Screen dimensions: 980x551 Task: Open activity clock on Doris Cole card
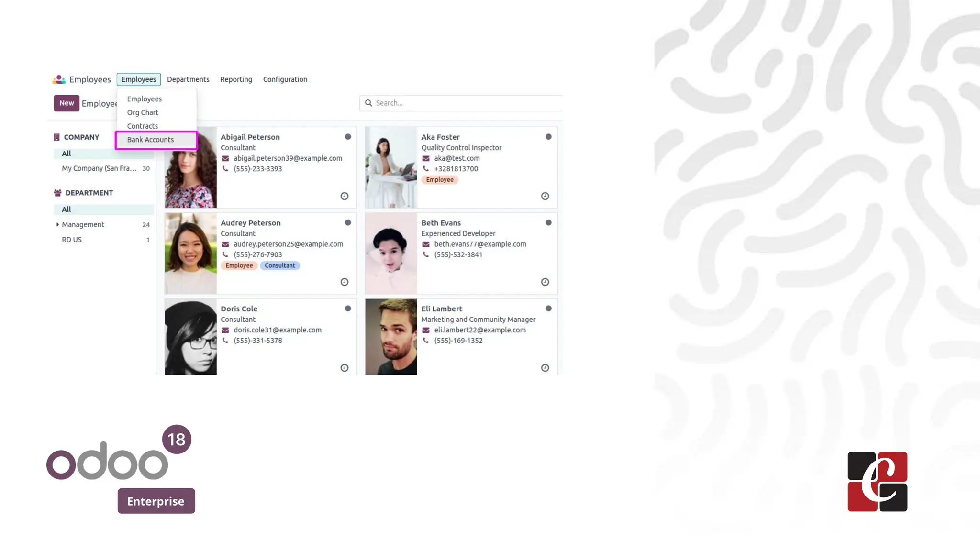344,368
